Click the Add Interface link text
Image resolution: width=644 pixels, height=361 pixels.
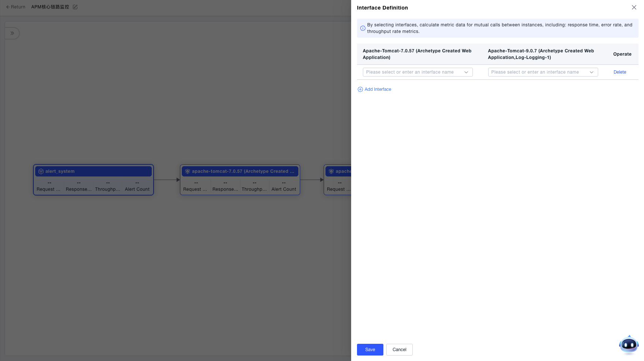point(378,89)
